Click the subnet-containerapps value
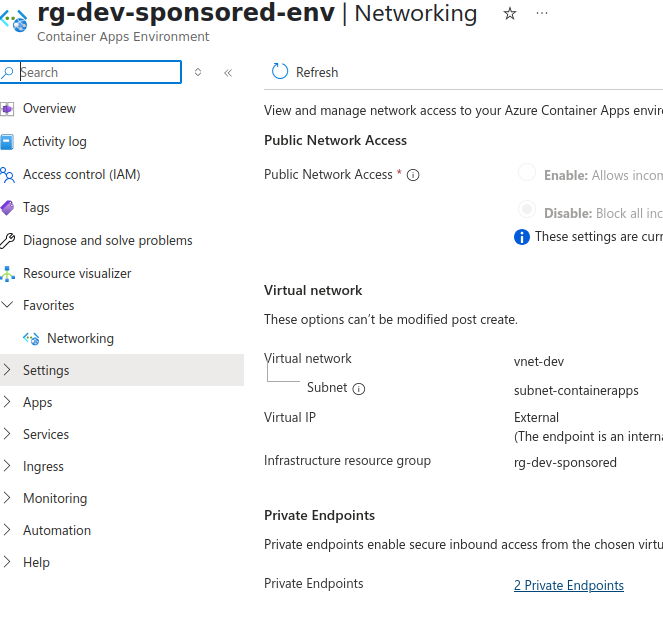The image size is (663, 625). [x=576, y=391]
